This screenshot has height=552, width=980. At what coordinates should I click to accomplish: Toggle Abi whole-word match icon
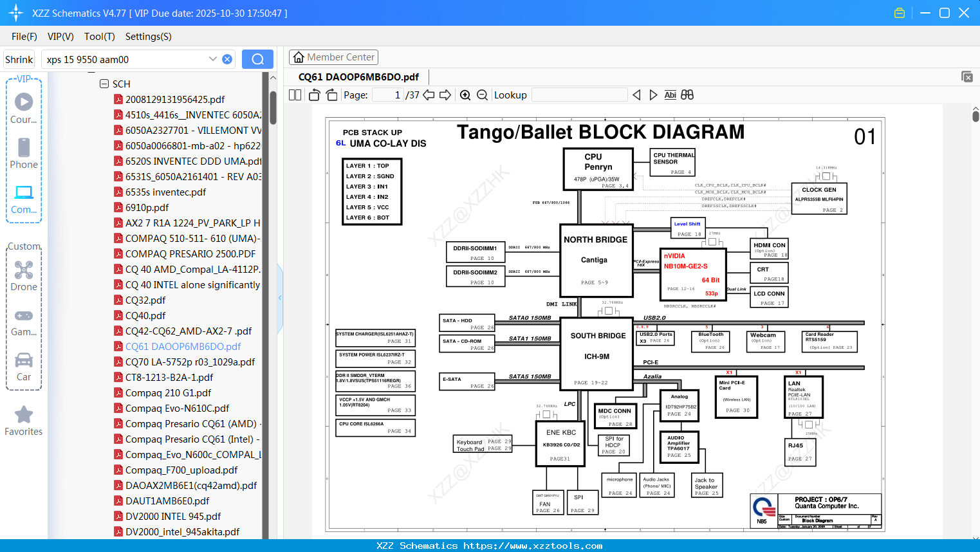670,95
